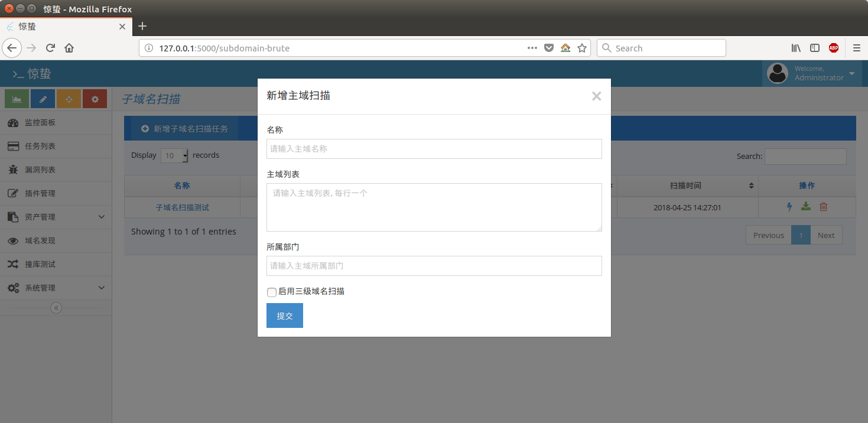Download results with the green download icon
Image resolution: width=868 pixels, height=423 pixels.
[805, 207]
